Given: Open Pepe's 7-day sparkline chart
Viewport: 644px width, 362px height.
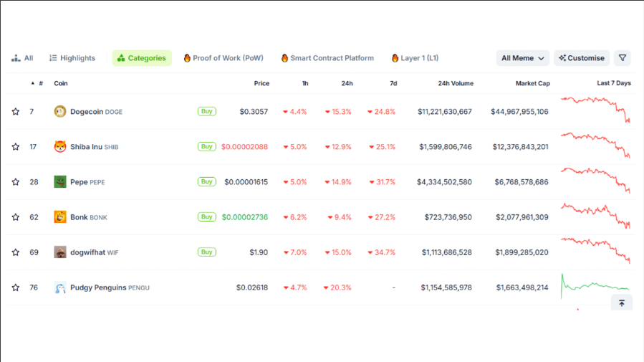Looking at the screenshot, I should (x=595, y=180).
